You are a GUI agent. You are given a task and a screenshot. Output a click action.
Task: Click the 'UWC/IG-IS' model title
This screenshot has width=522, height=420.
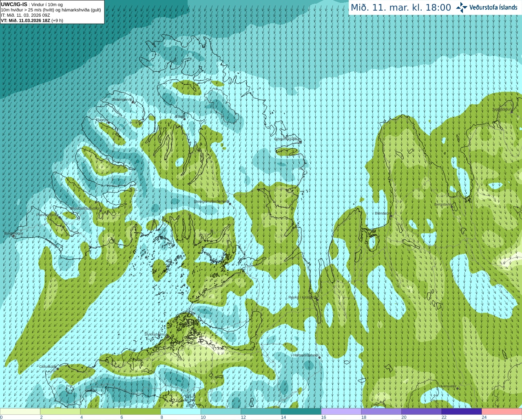(x=14, y=4)
